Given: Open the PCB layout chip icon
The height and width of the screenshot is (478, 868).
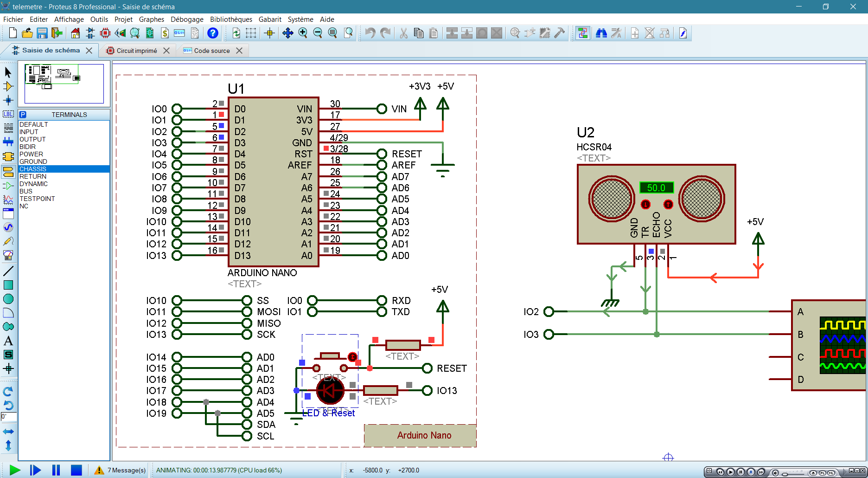Looking at the screenshot, I should click(105, 33).
